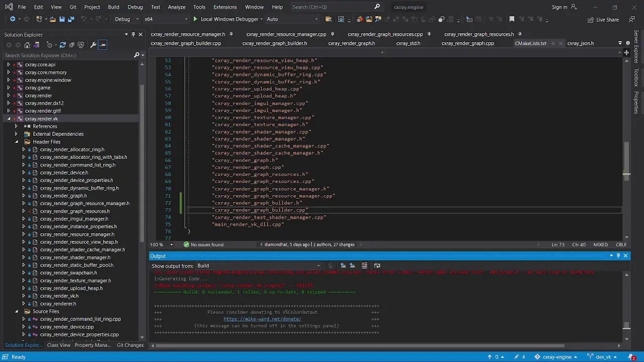Switch to the cxray_json.h tab

(581, 43)
